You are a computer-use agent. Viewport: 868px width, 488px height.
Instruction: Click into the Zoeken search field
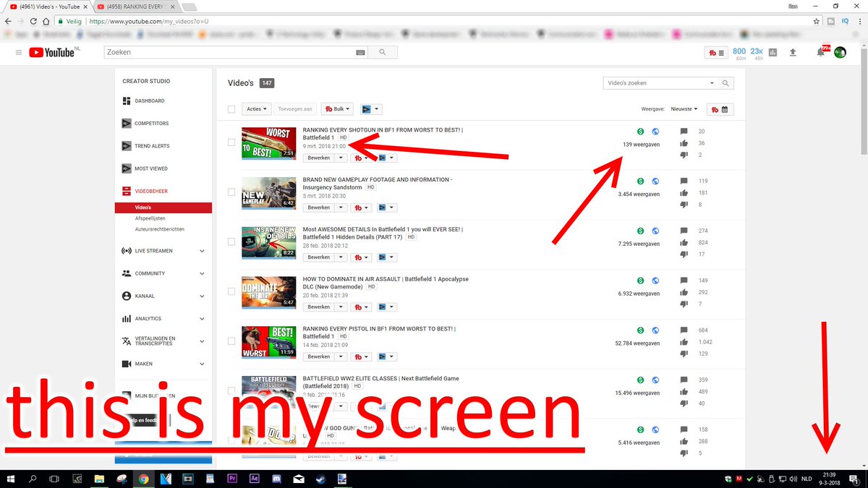point(230,52)
